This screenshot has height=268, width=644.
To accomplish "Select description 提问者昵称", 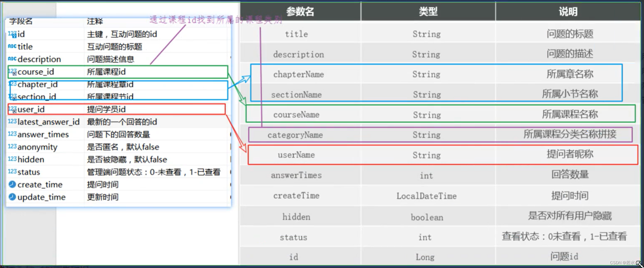I will (x=570, y=154).
